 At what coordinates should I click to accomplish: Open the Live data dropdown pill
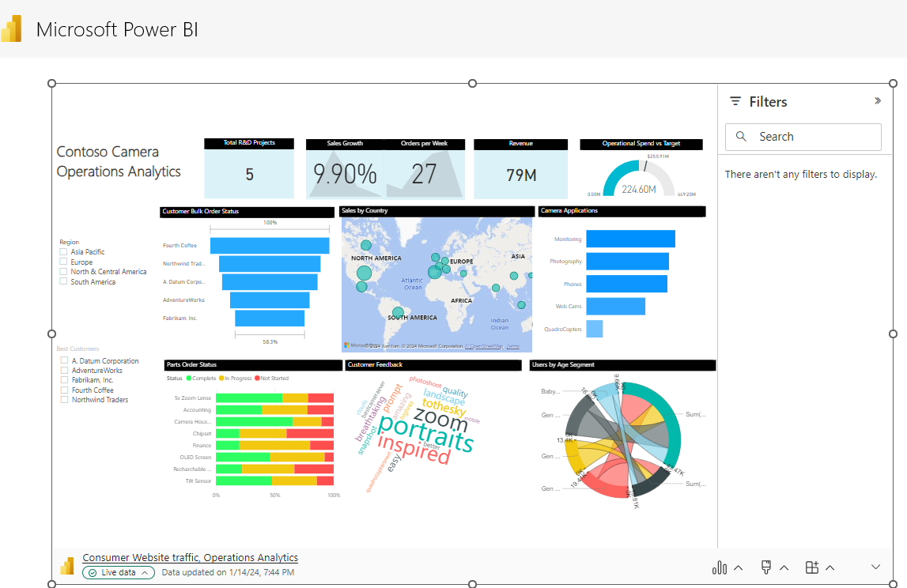119,572
